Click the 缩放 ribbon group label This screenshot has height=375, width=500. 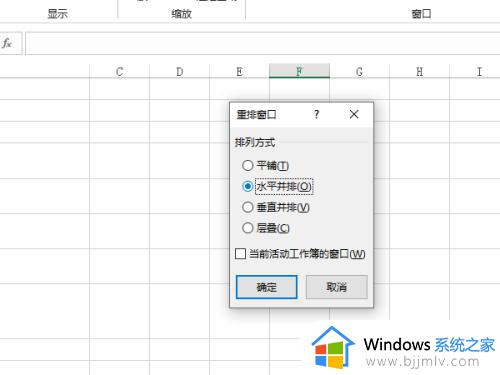pos(181,14)
